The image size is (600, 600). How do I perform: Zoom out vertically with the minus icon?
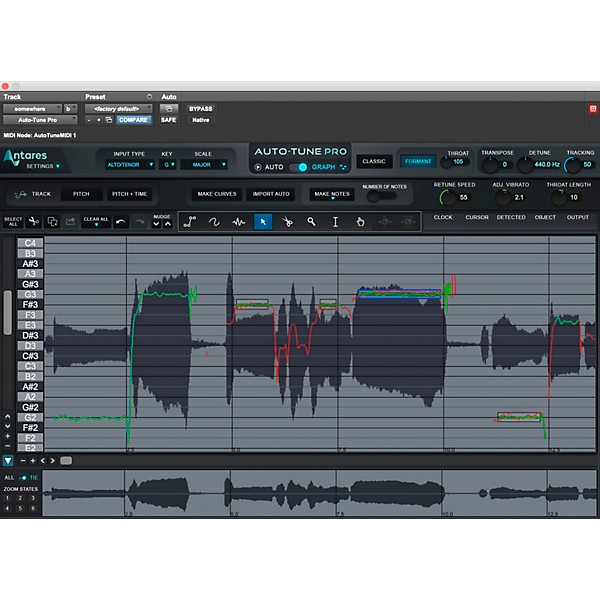pyautogui.click(x=8, y=446)
